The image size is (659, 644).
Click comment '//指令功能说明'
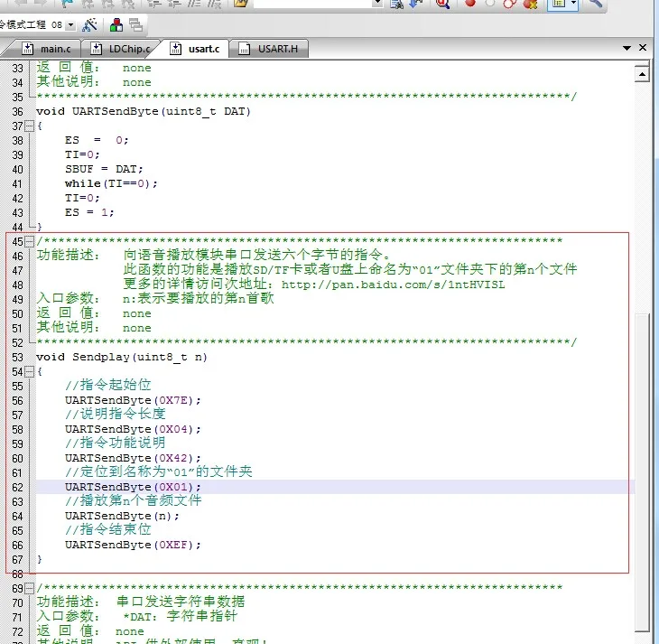click(116, 443)
